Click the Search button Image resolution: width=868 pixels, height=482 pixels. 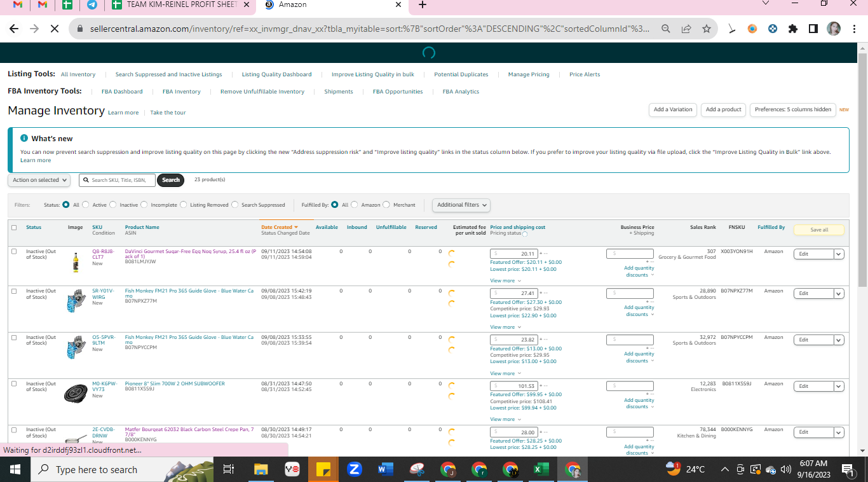click(171, 180)
